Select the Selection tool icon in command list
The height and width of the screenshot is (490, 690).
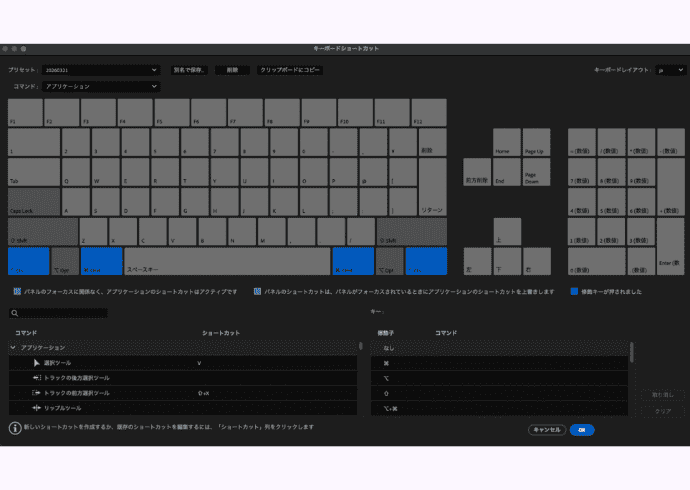tap(36, 362)
